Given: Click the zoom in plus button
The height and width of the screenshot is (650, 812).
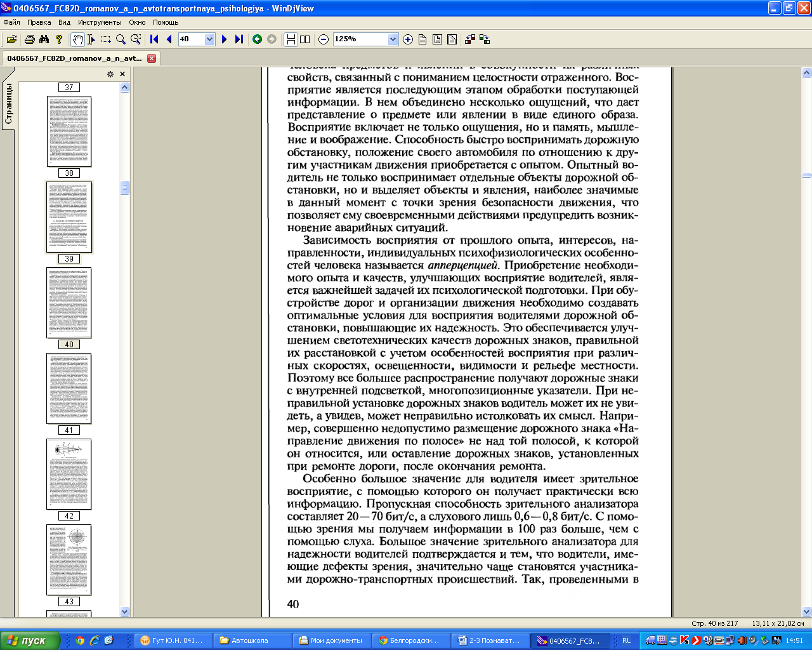Looking at the screenshot, I should tap(408, 39).
